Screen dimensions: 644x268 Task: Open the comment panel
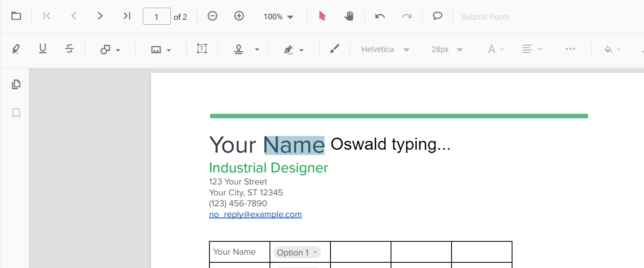pyautogui.click(x=437, y=16)
